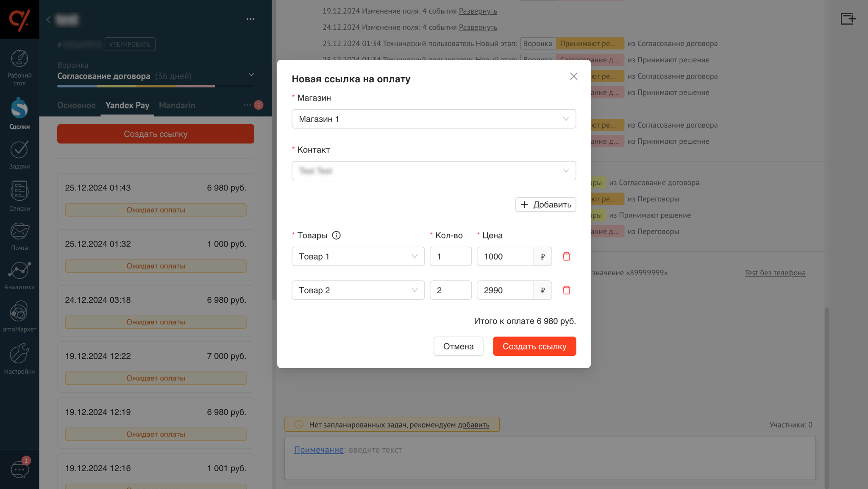Delete the Товар 2 row with trash icon
Image resolution: width=868 pixels, height=489 pixels.
click(x=566, y=291)
